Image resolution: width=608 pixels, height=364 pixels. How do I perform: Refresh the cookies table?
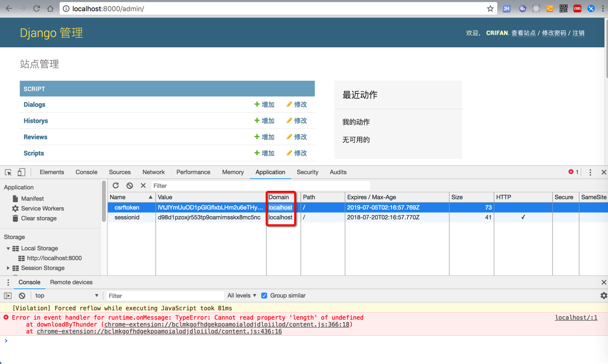pyautogui.click(x=116, y=185)
